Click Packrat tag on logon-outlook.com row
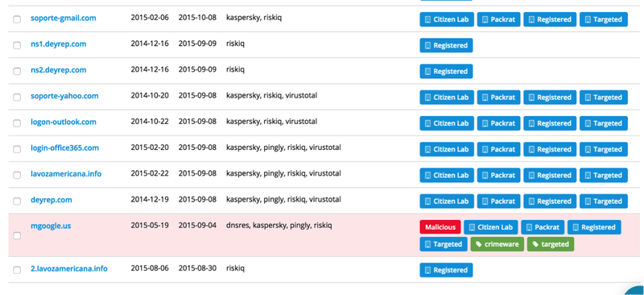 click(498, 123)
